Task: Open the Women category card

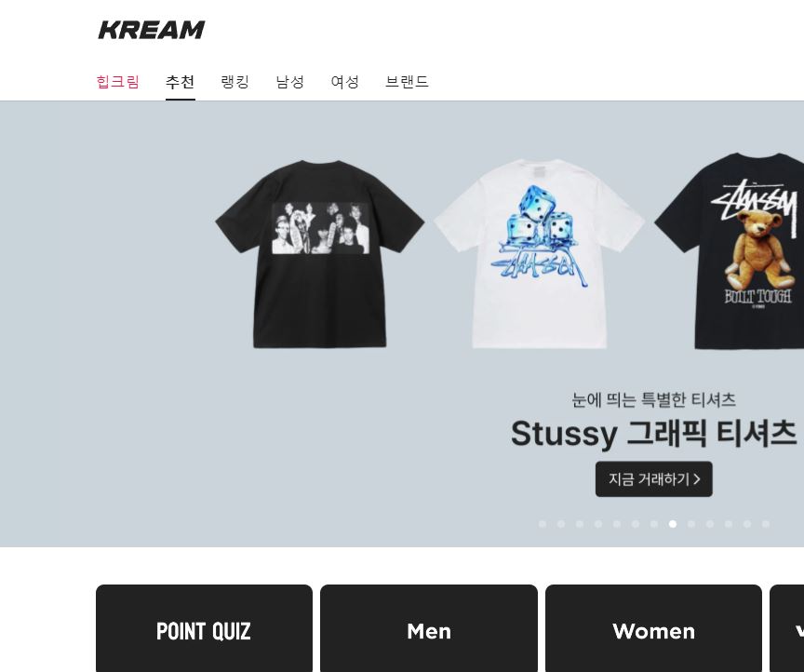Action: coord(654,628)
